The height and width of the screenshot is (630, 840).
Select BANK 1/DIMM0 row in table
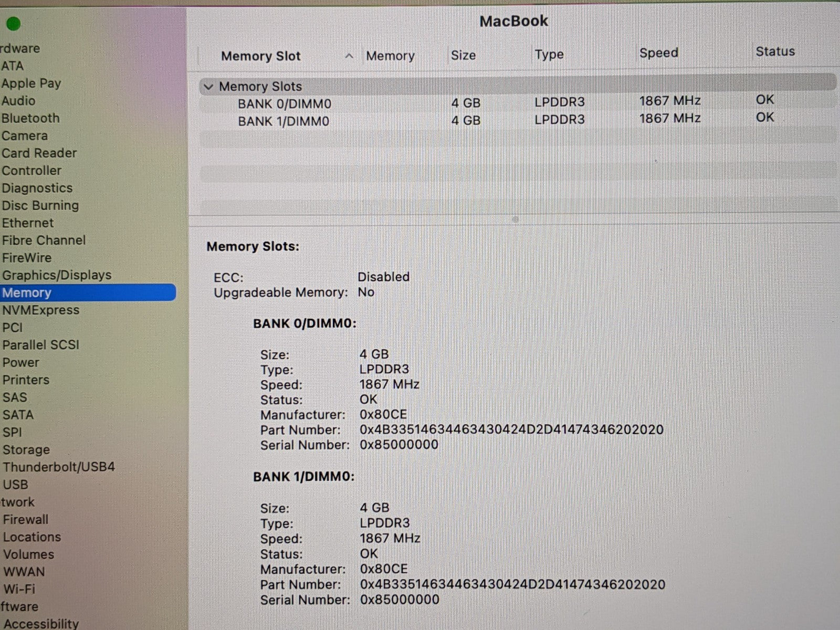tap(283, 121)
